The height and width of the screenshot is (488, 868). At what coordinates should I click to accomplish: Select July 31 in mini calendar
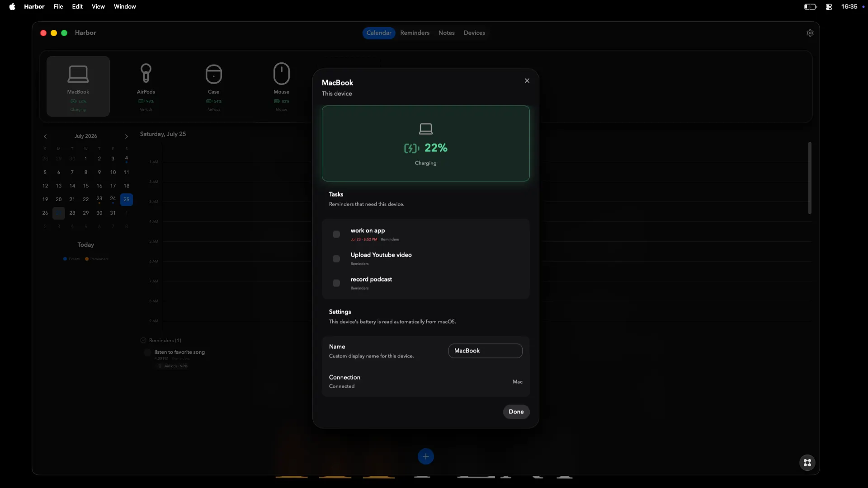(x=113, y=213)
